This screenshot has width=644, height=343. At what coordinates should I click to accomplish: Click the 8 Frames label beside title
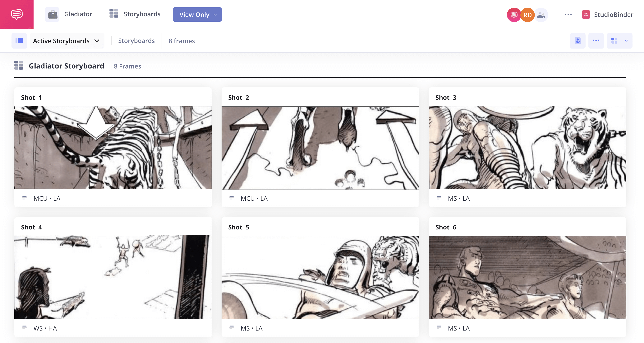(x=127, y=66)
